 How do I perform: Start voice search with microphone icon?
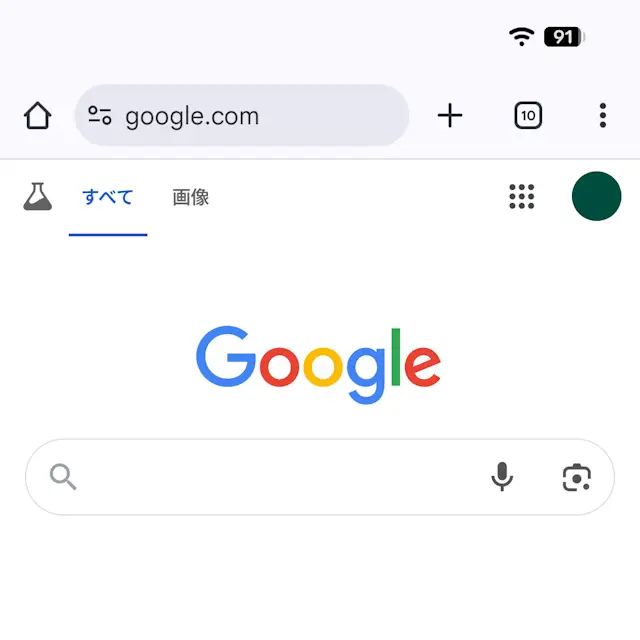click(502, 476)
